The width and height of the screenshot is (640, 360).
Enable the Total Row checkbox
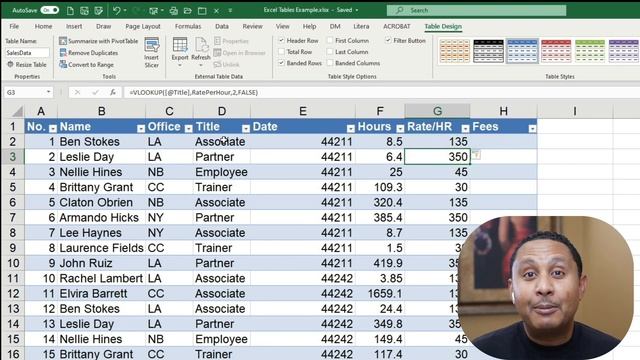(x=282, y=52)
